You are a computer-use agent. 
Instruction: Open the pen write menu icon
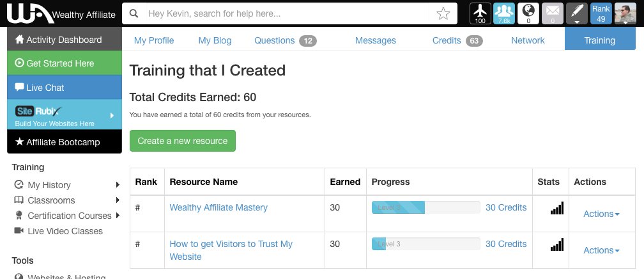tap(577, 13)
